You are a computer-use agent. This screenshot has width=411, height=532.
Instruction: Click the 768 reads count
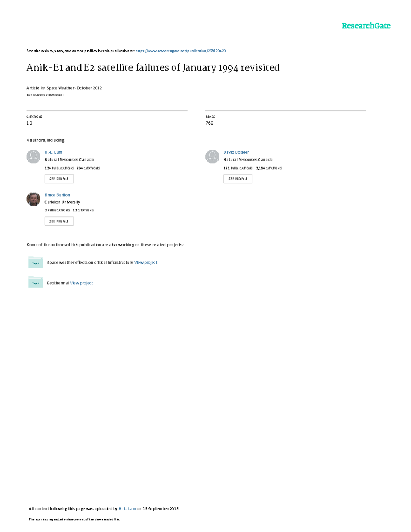[209, 123]
